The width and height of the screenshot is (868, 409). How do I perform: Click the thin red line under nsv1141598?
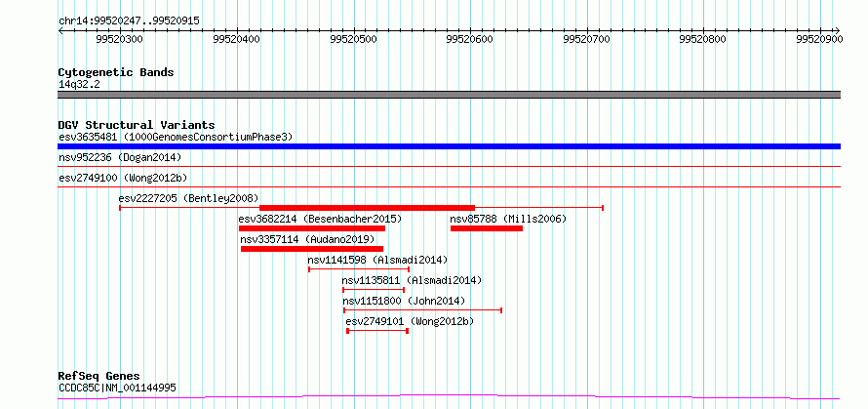point(359,269)
